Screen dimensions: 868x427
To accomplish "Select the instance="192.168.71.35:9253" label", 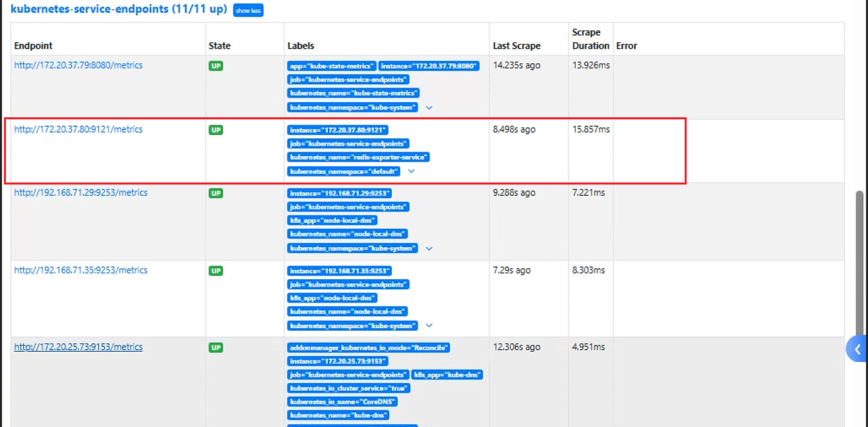I will 340,271.
